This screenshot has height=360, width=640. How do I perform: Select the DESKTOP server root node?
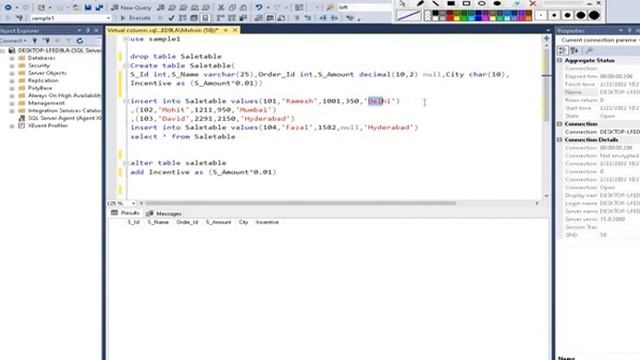coord(59,50)
